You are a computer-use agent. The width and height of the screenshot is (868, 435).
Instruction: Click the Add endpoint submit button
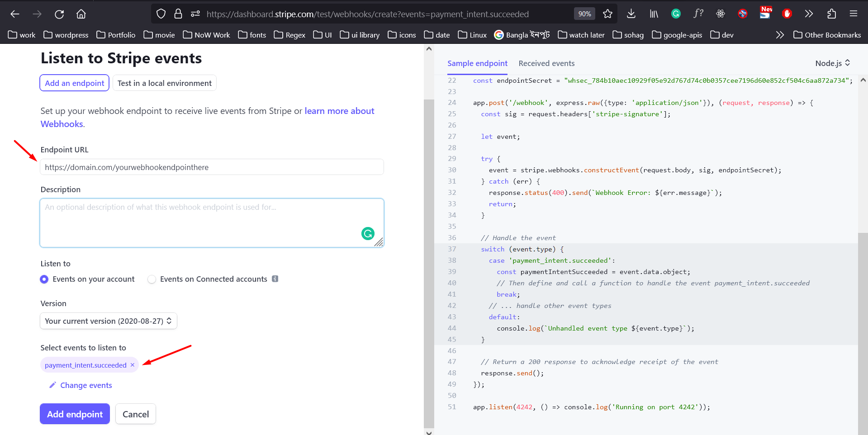[75, 414]
